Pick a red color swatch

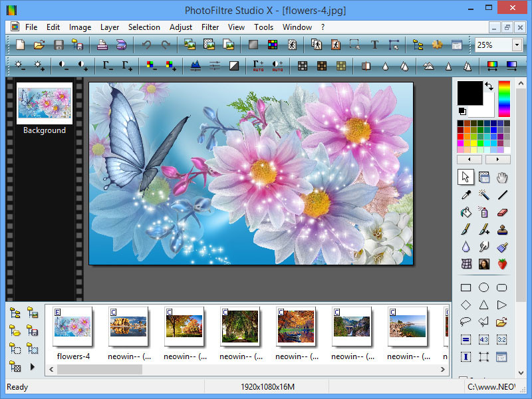pyautogui.click(x=460, y=136)
